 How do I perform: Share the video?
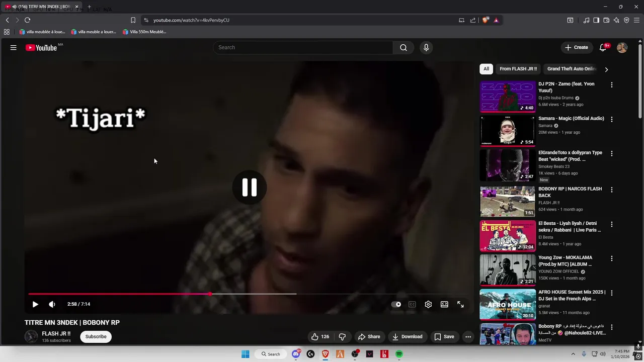(x=369, y=337)
